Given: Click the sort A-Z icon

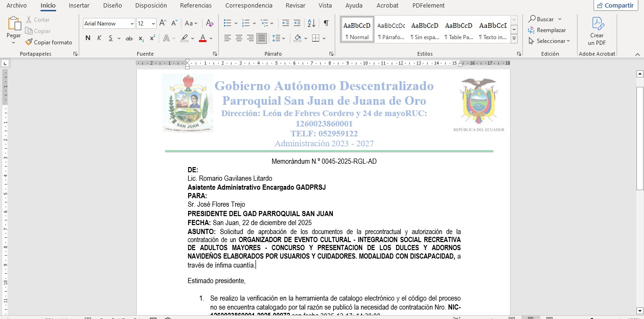Looking at the screenshot, I should click(311, 23).
